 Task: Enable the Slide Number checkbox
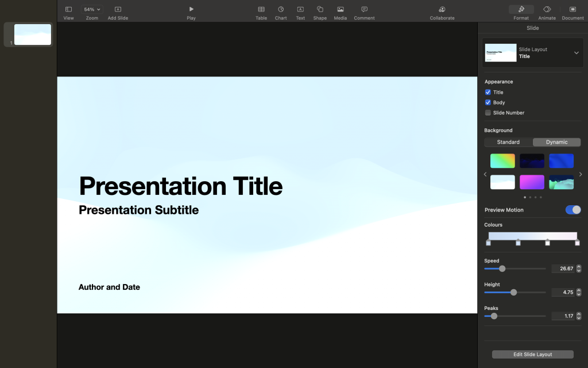[x=488, y=113]
